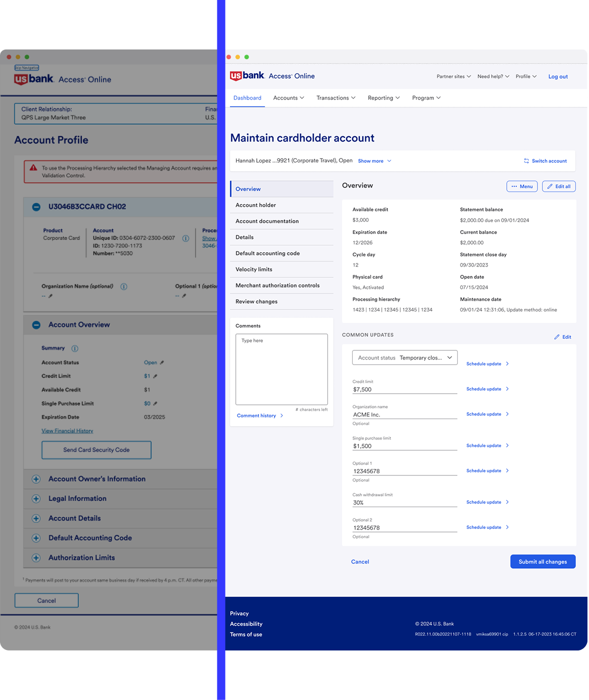Edit the Account Status pencil icon in old window
Screen dimensions: 589x700
(162, 363)
